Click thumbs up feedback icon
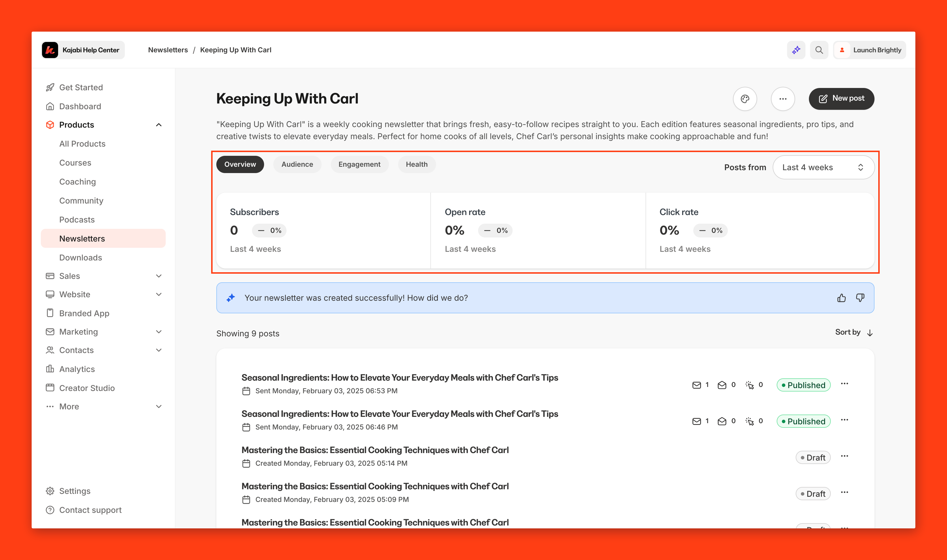The image size is (947, 560). tap(841, 298)
